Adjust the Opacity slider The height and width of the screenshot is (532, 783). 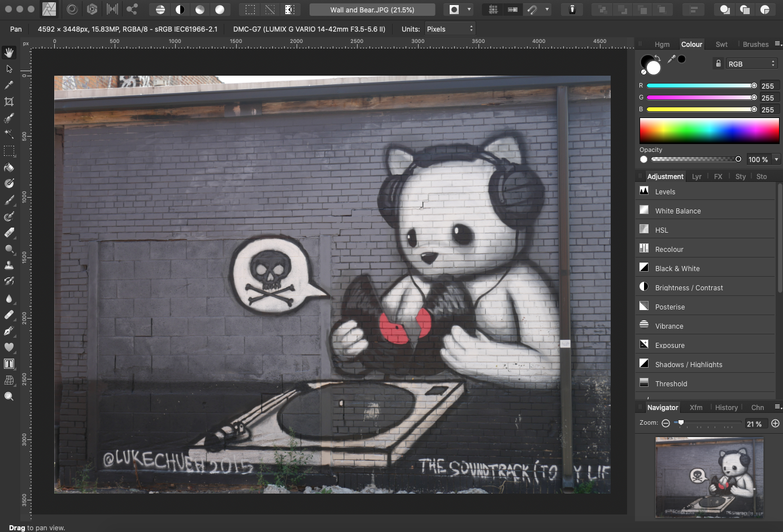click(696, 159)
